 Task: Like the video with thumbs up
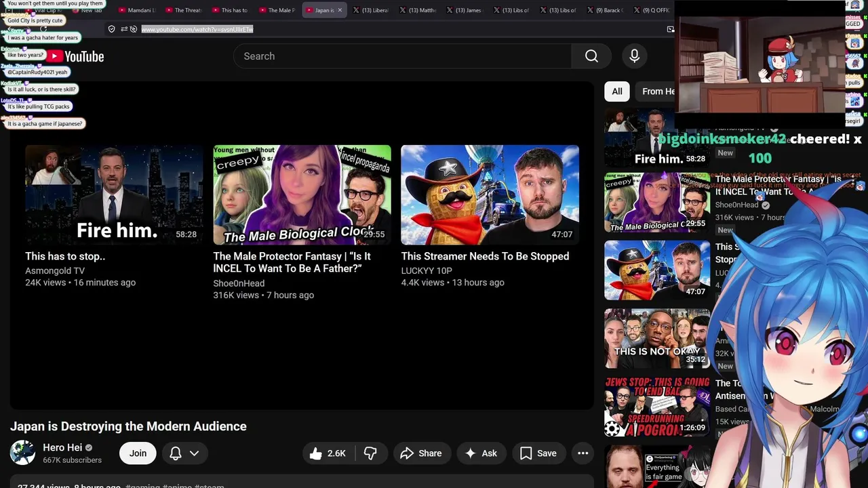tap(316, 453)
